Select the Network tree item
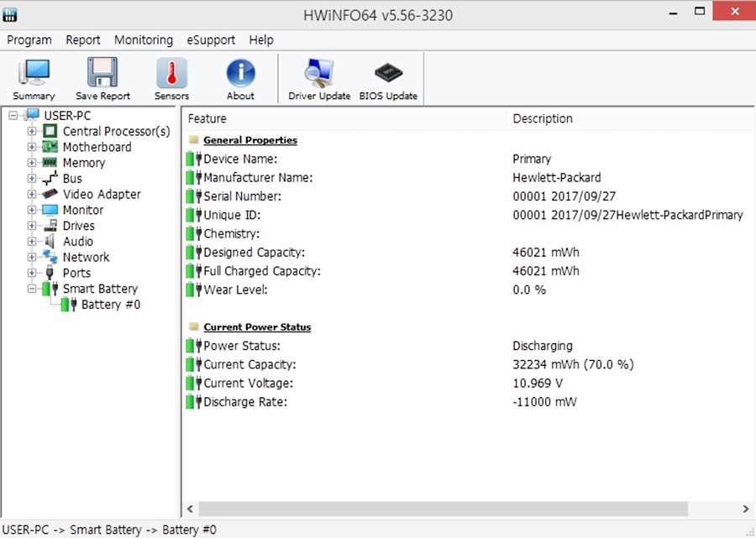Image resolution: width=756 pixels, height=538 pixels. (86, 257)
